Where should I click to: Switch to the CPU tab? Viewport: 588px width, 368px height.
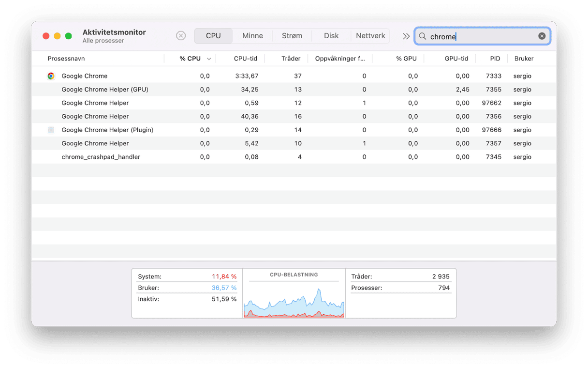[x=213, y=36]
